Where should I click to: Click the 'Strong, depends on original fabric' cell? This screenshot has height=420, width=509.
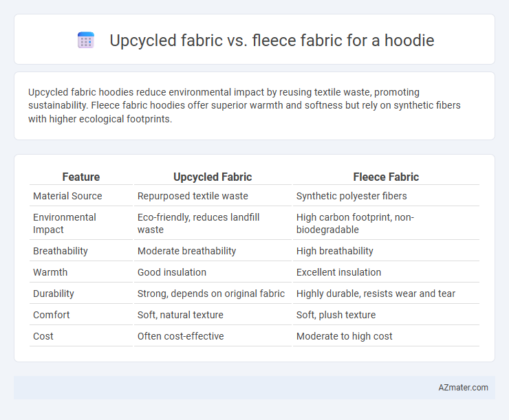[211, 294]
